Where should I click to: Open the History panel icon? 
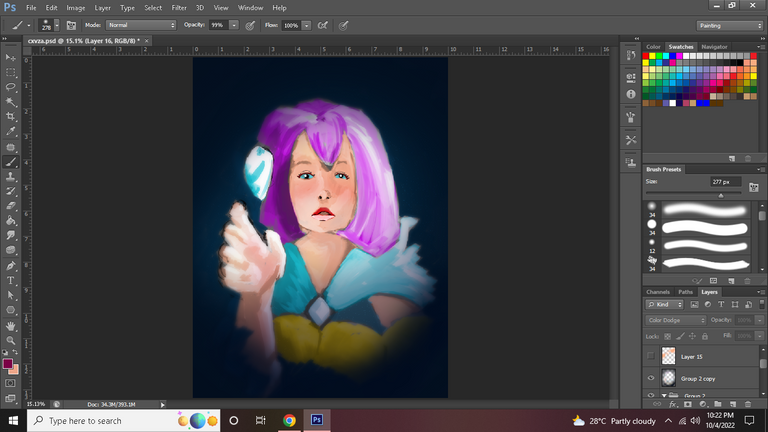pos(631,55)
